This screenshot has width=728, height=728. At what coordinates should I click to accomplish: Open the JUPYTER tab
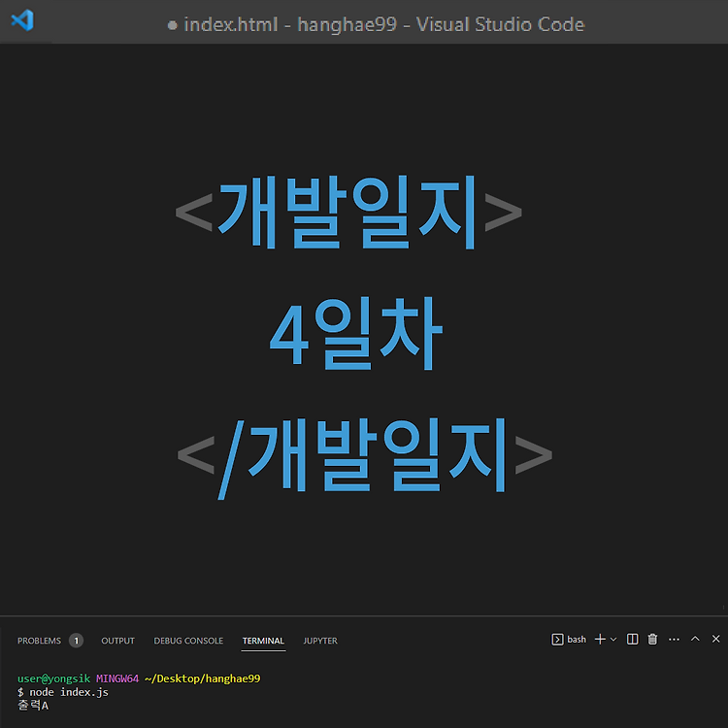pyautogui.click(x=320, y=641)
